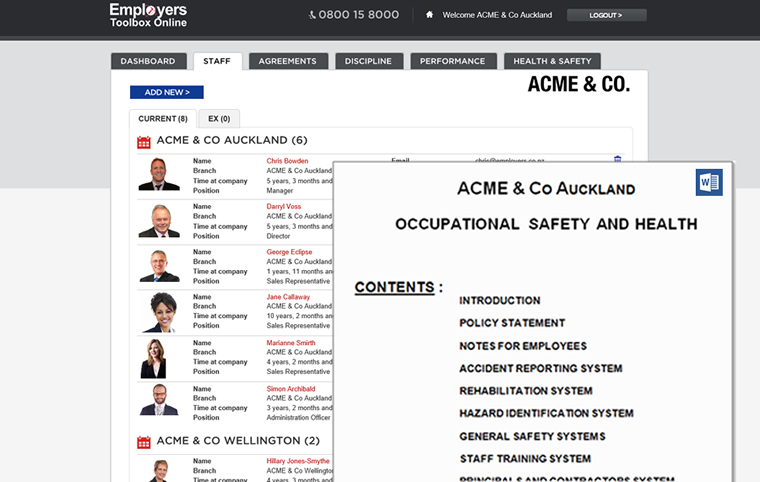Click the home icon beside Welcome text
The image size is (760, 482).
point(429,15)
